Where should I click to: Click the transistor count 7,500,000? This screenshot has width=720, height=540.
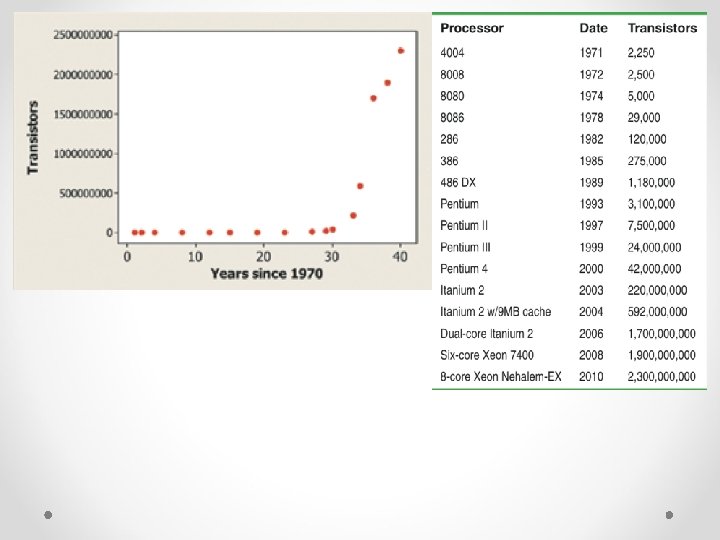point(651,225)
